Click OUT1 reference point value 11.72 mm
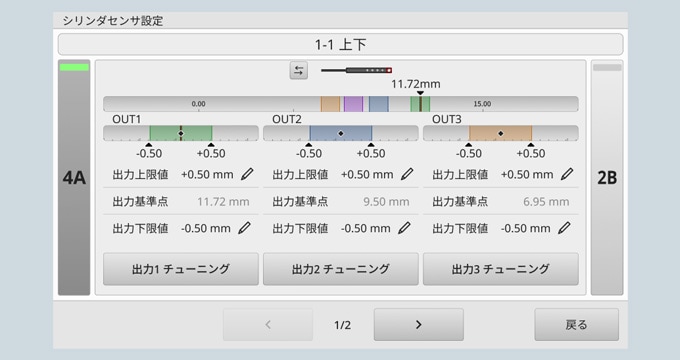The height and width of the screenshot is (360, 680). tap(223, 202)
